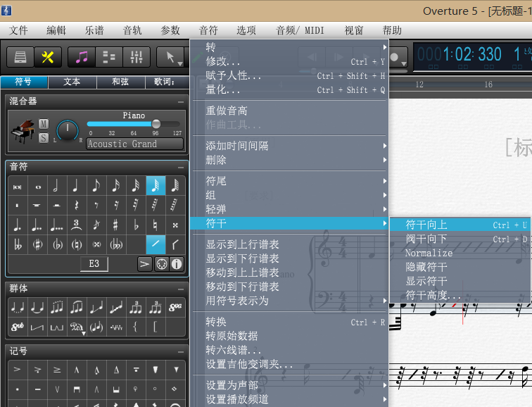
Task: Select the whole note in note palette
Action: point(38,186)
